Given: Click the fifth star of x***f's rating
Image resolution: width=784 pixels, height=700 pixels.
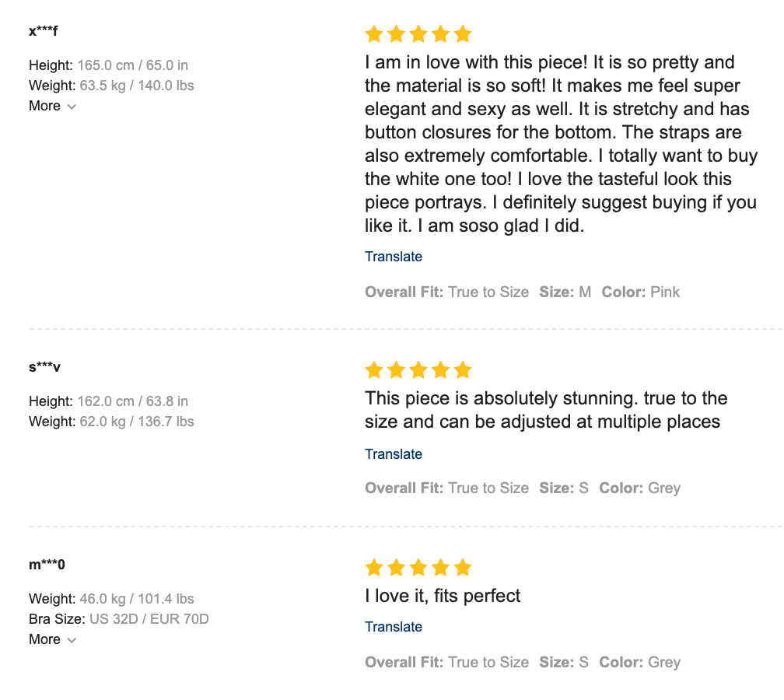Looking at the screenshot, I should [463, 34].
